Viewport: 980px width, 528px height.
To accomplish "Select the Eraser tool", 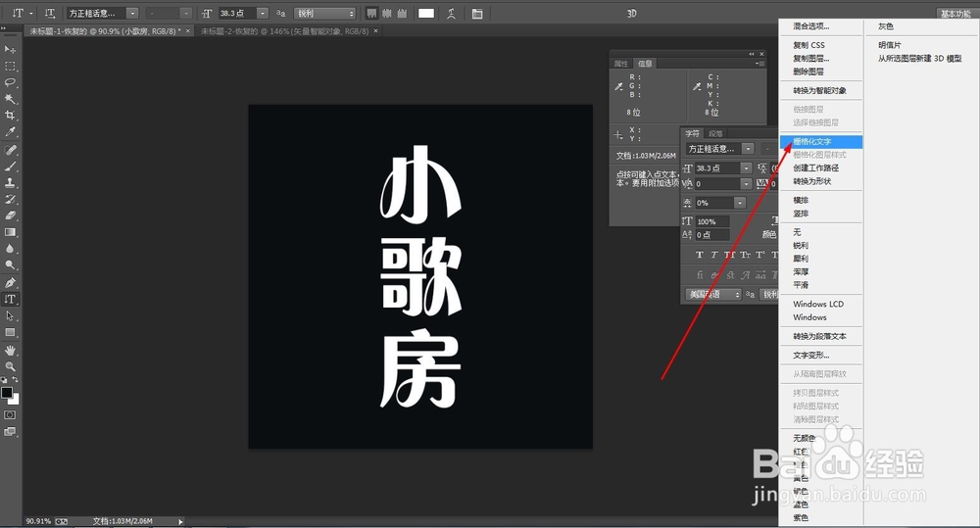I will [10, 216].
